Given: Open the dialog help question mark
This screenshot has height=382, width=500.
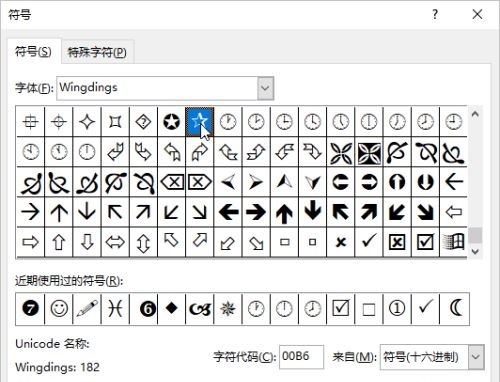Looking at the screenshot, I should (x=435, y=14).
